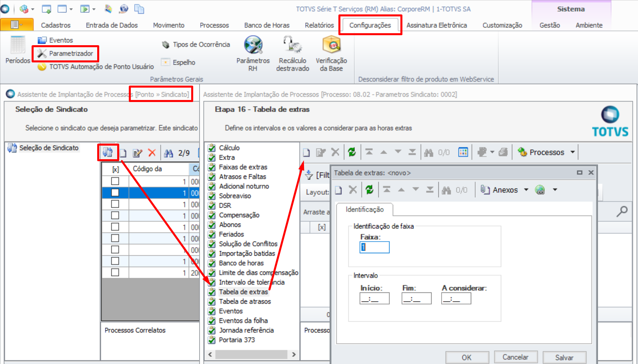
Task: Click the Salvar button
Action: pyautogui.click(x=564, y=357)
